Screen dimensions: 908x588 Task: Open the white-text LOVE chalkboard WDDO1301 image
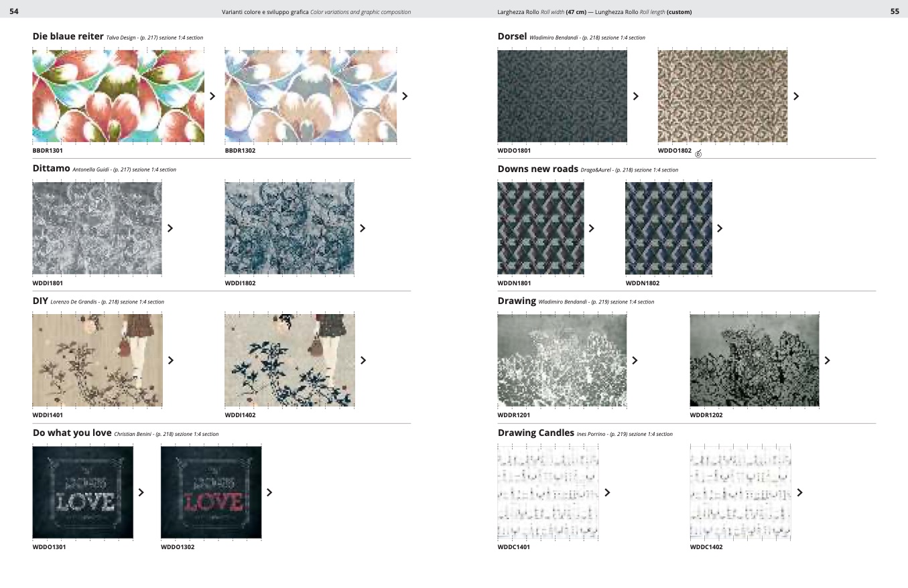(82, 492)
